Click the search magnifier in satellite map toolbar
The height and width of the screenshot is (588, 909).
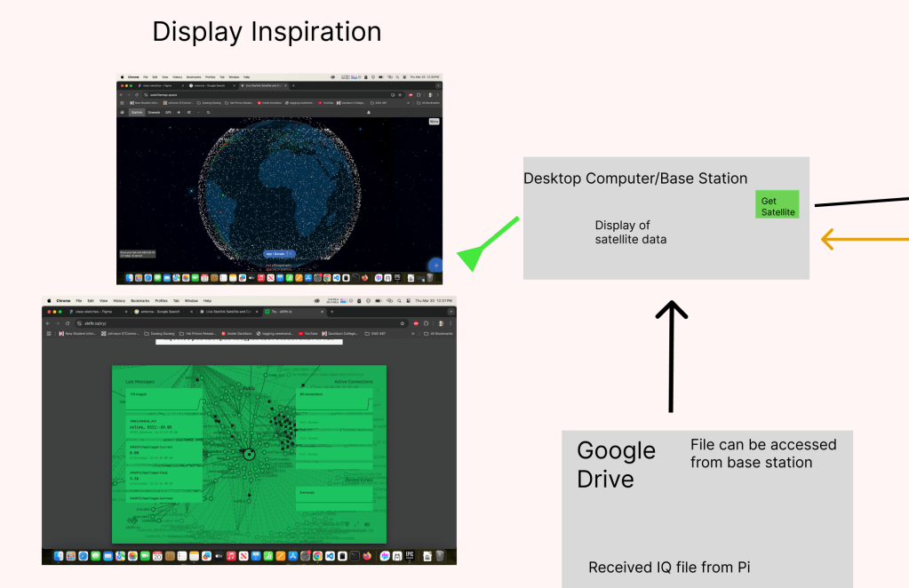coord(209,113)
